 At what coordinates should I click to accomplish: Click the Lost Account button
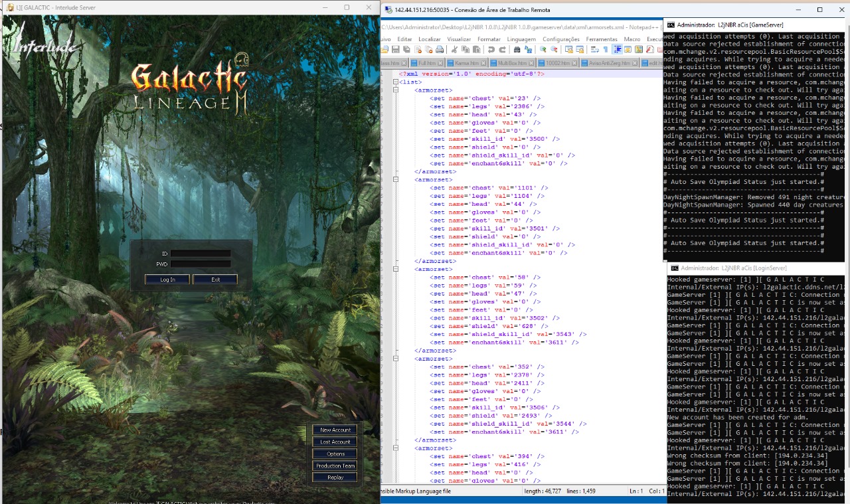335,442
